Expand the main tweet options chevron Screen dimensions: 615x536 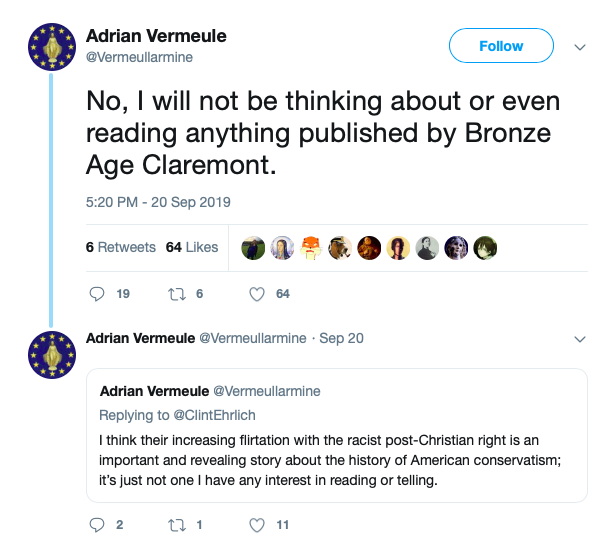tap(579, 46)
